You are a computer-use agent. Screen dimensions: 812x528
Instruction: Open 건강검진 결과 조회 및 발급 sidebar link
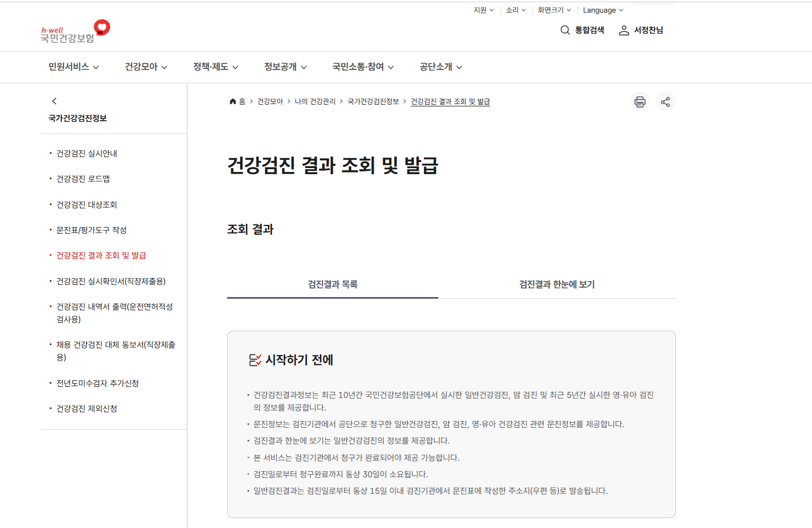pyautogui.click(x=101, y=255)
